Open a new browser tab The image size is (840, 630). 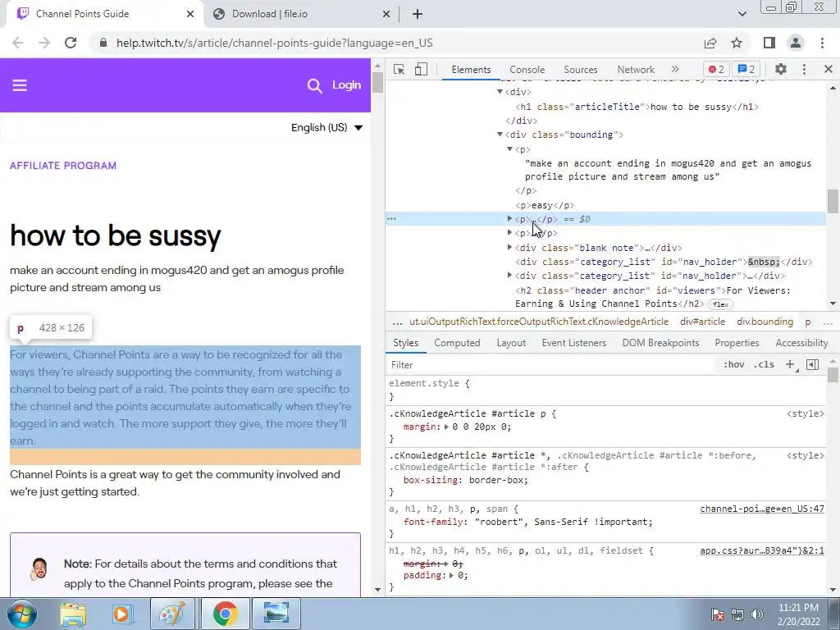(x=418, y=14)
